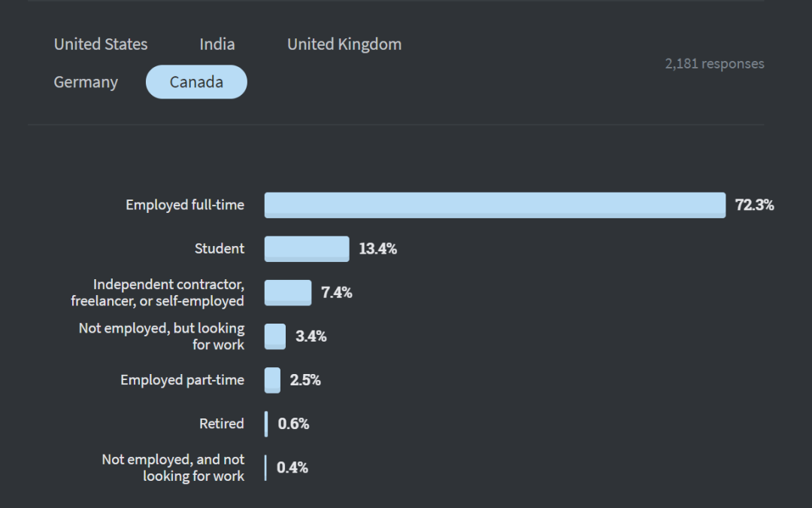Click the not looking for work bar
This screenshot has height=508, width=812.
265,467
